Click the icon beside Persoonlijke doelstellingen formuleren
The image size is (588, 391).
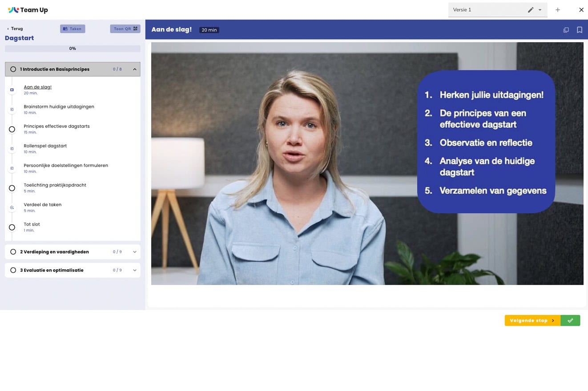point(12,168)
